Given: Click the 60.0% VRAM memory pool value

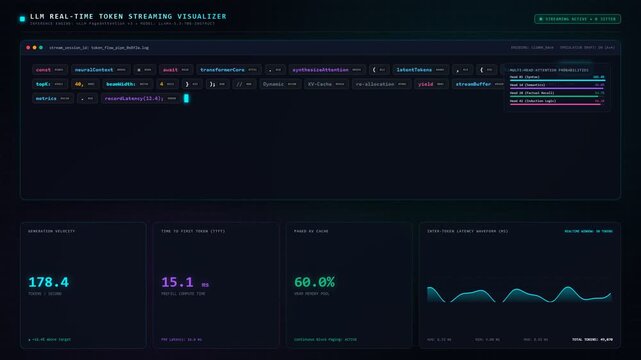Looking at the screenshot, I should point(314,282).
